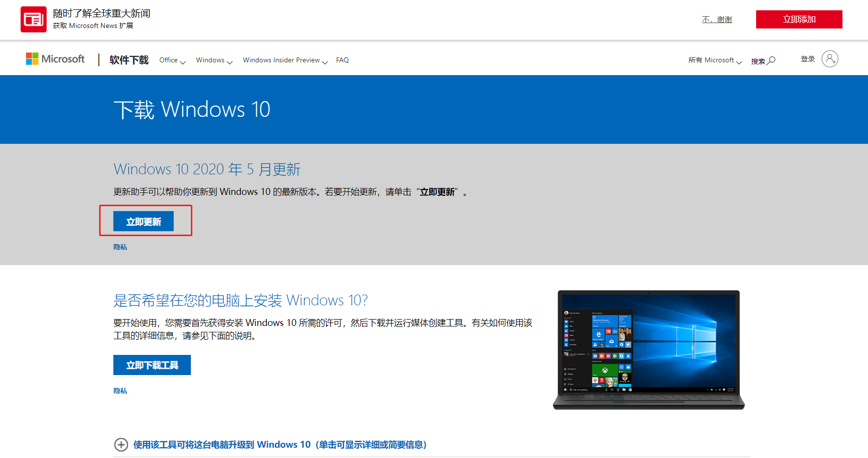Click the Windows 10 laptop image
This screenshot has width=868, height=458.
point(649,350)
